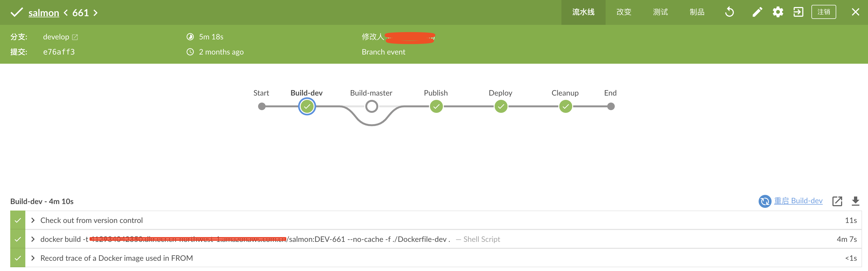Screen dimensions: 868x271
Task: Go to previous run arrow
Action: click(66, 13)
